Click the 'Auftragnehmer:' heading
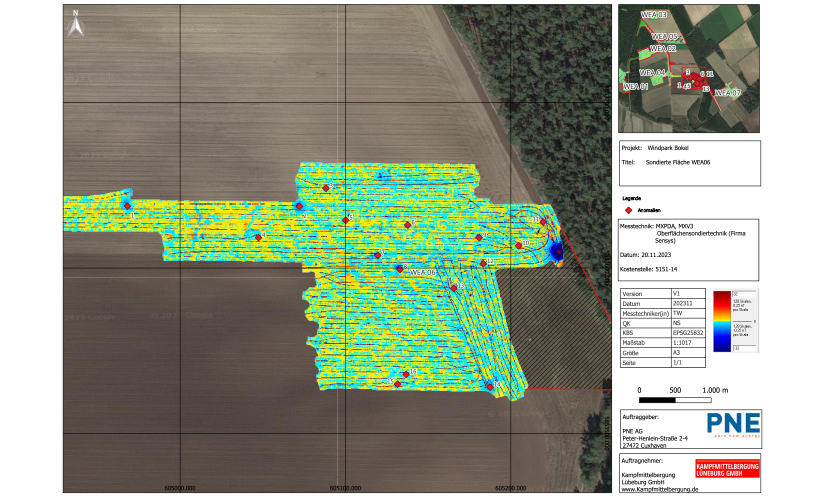 [x=642, y=461]
